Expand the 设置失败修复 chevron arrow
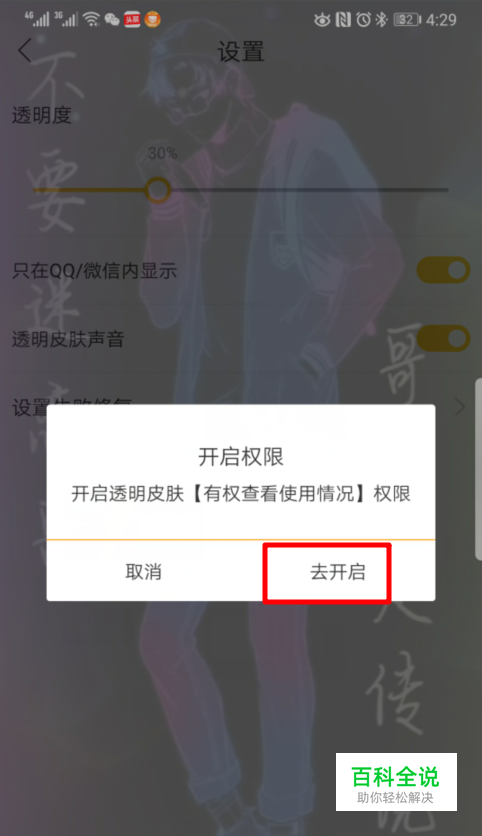This screenshot has width=482, height=836. pyautogui.click(x=460, y=407)
